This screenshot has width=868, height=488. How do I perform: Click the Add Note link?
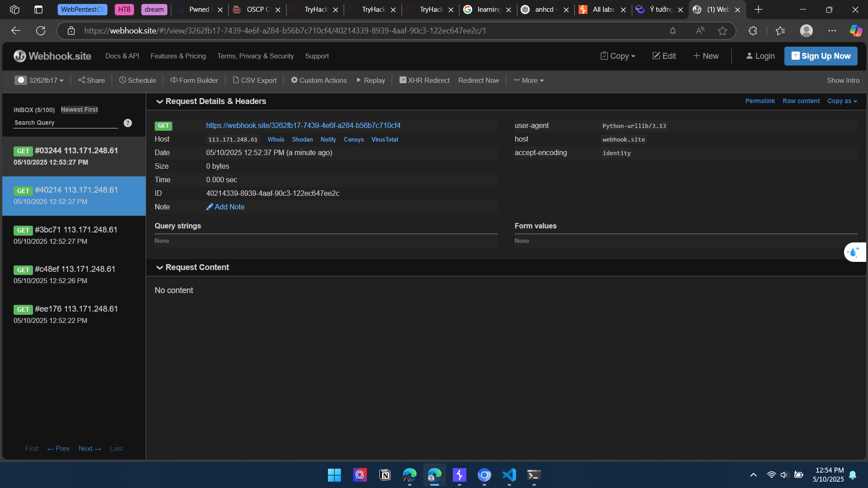(225, 207)
